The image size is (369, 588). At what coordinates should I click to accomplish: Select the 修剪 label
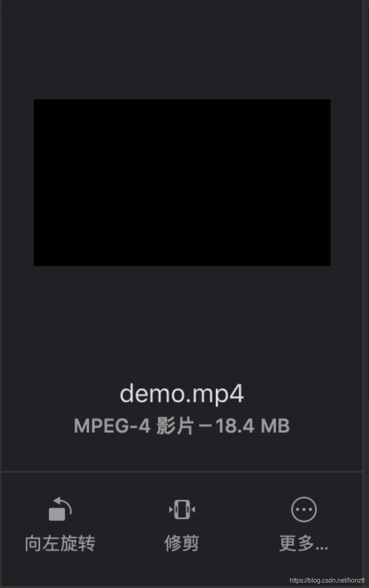tap(182, 544)
